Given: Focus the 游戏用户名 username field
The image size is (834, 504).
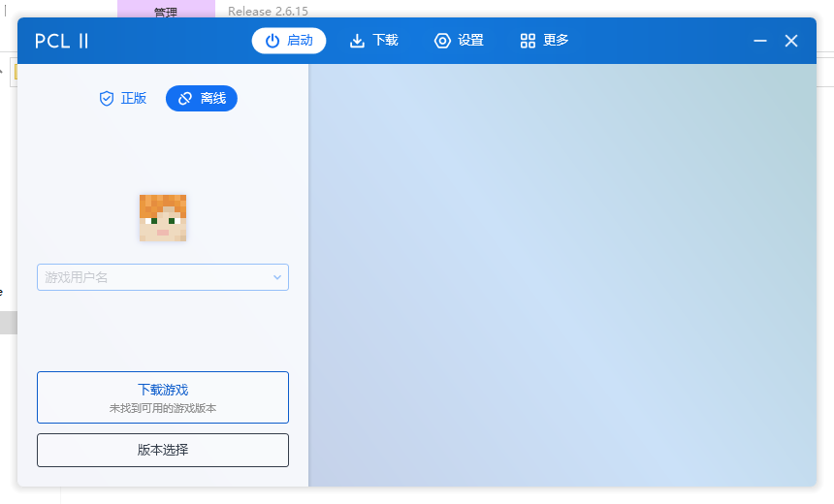Looking at the screenshot, I should click(163, 277).
